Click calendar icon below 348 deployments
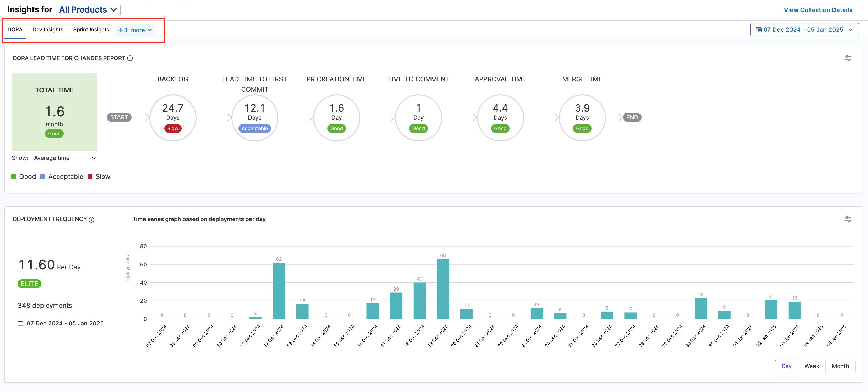The image size is (868, 392). [20, 324]
